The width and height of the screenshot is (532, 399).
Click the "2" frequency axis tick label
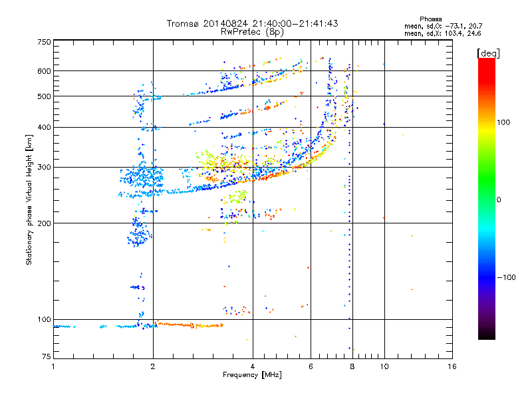[153, 366]
